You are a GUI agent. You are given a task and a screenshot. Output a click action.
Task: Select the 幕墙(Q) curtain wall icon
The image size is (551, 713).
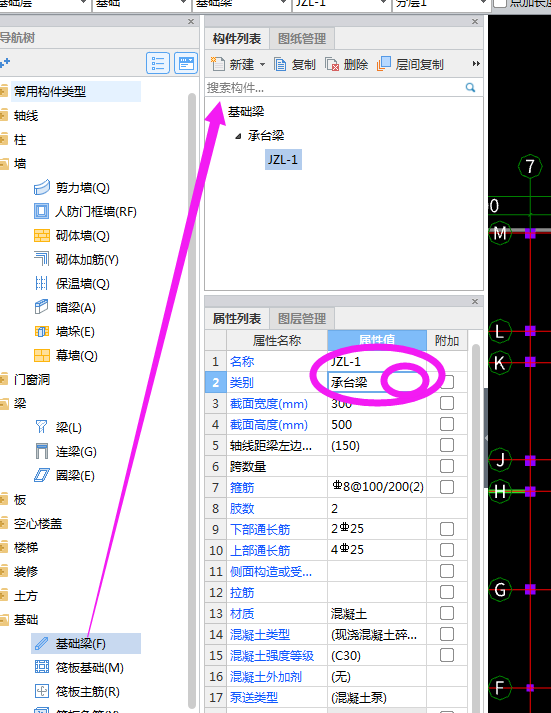click(42, 356)
